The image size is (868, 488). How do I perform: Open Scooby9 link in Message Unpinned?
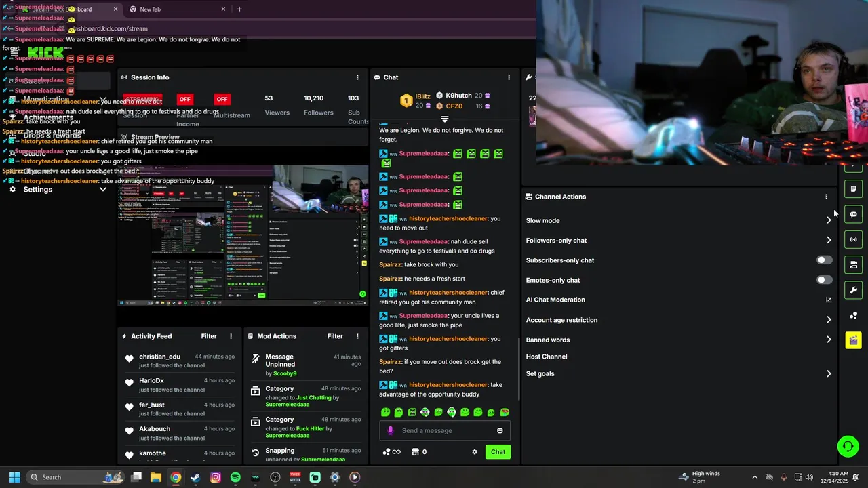tap(285, 373)
